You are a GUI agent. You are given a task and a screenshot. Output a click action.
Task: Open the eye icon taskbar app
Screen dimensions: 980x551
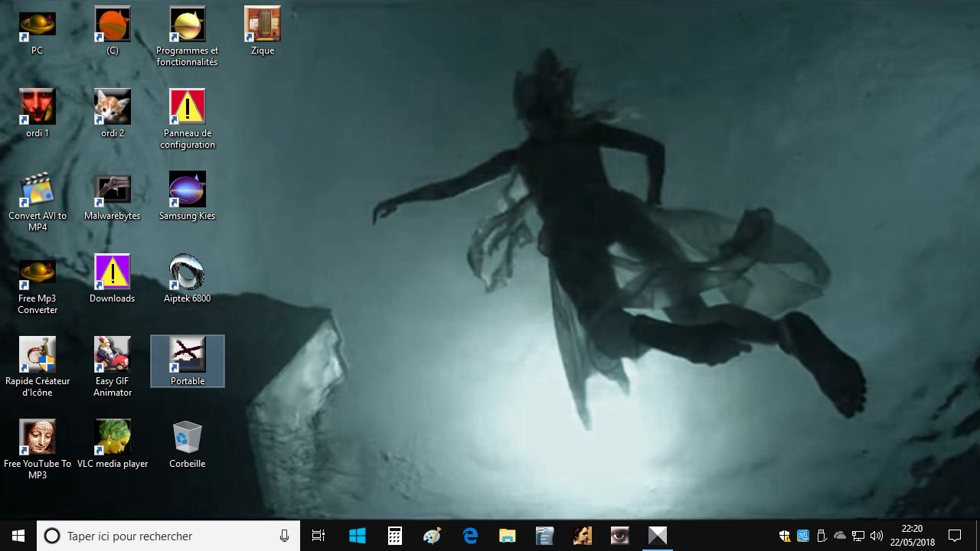pyautogui.click(x=619, y=536)
